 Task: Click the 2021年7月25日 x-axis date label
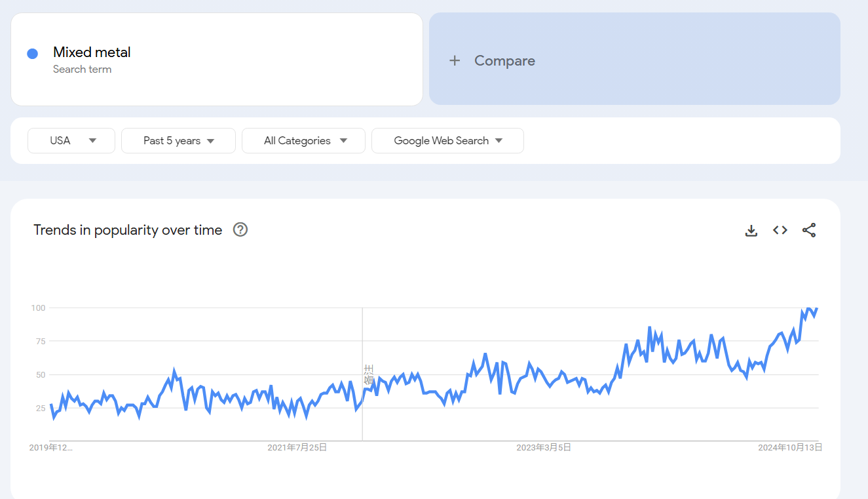click(297, 447)
